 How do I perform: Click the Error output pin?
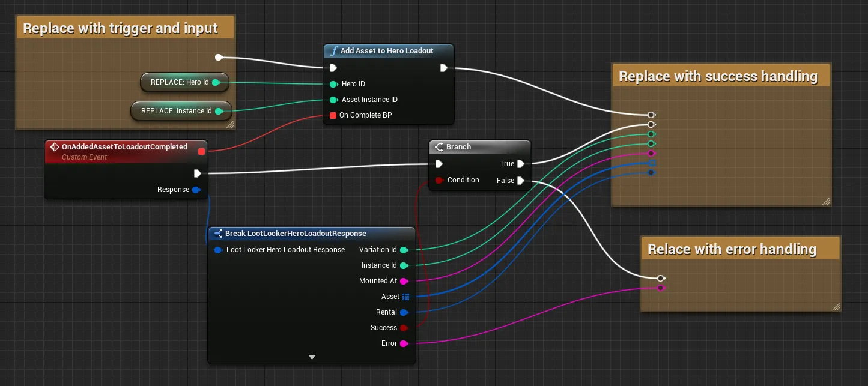click(x=404, y=343)
